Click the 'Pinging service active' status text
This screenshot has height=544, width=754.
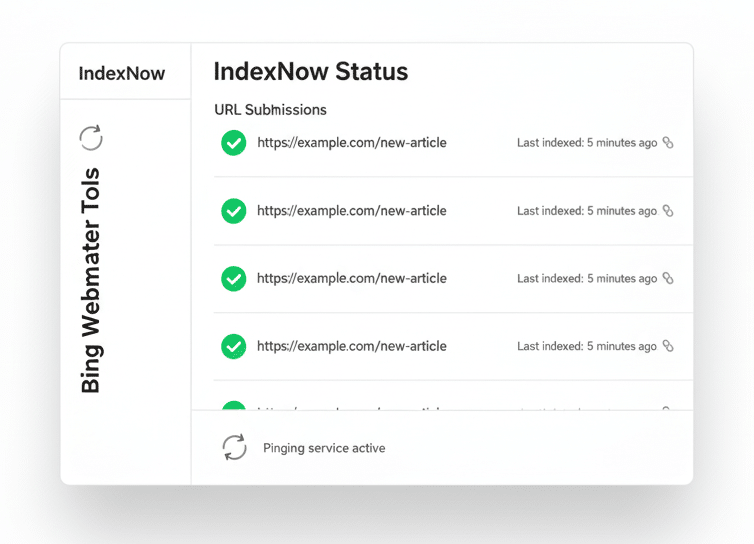pos(324,448)
